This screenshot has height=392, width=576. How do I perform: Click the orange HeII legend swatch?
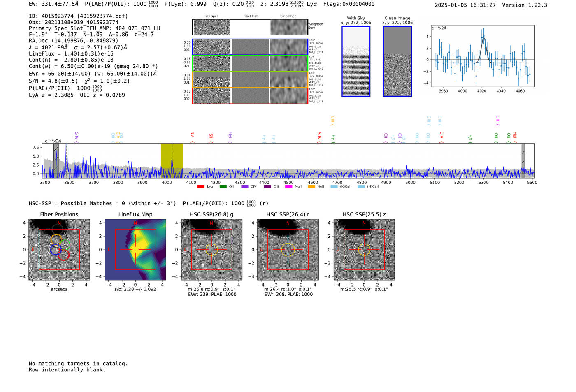[311, 187]
